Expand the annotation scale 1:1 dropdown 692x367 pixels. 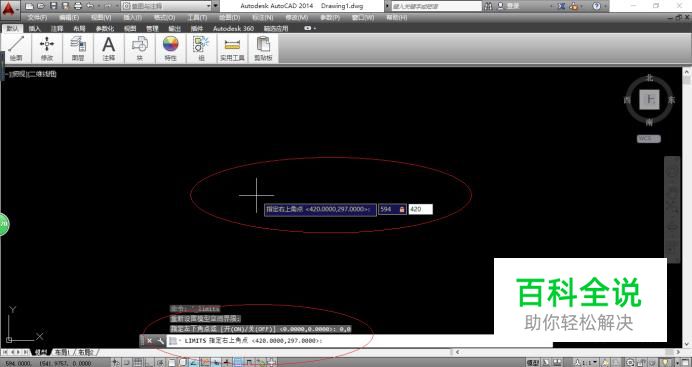pos(586,363)
